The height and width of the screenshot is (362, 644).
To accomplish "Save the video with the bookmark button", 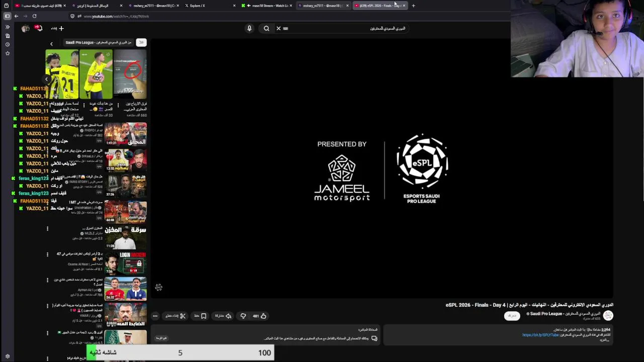I will [x=200, y=316].
